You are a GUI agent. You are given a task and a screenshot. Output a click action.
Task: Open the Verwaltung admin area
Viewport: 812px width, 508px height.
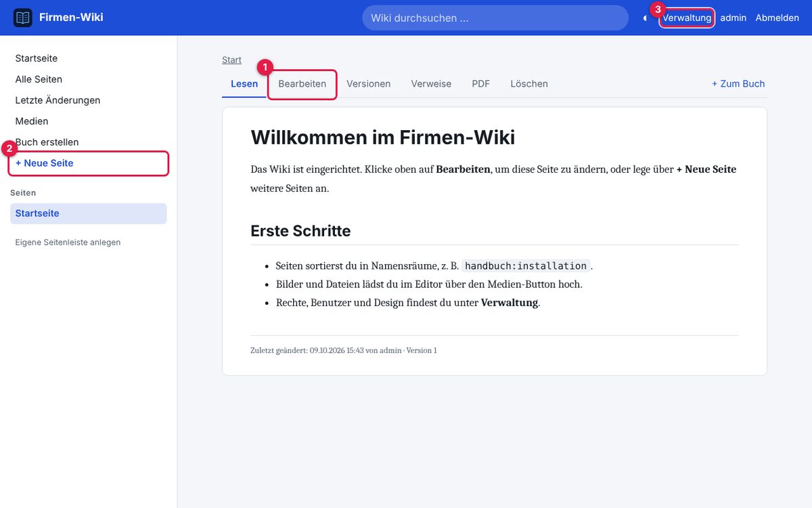pyautogui.click(x=687, y=18)
